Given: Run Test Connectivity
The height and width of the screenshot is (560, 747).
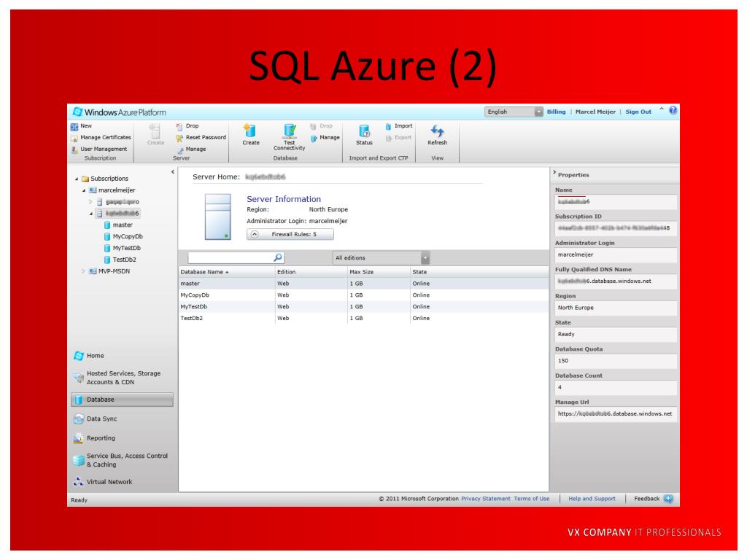Looking at the screenshot, I should [289, 137].
